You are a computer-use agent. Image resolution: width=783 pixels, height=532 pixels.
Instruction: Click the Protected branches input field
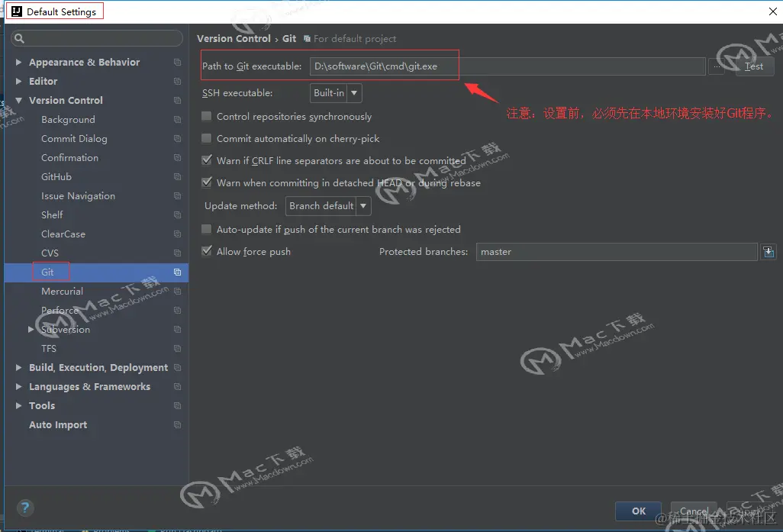pyautogui.click(x=617, y=252)
